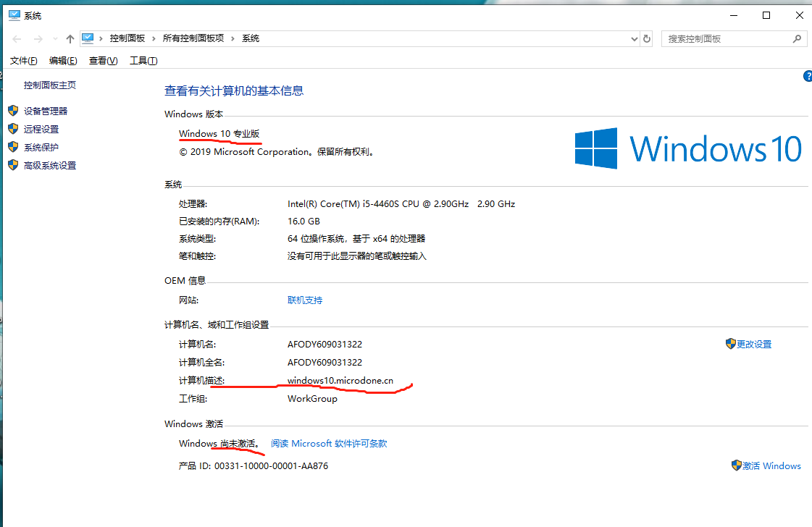The height and width of the screenshot is (527, 812).
Task: Select 计算机名 value AFODY609031322
Action: pyautogui.click(x=325, y=345)
